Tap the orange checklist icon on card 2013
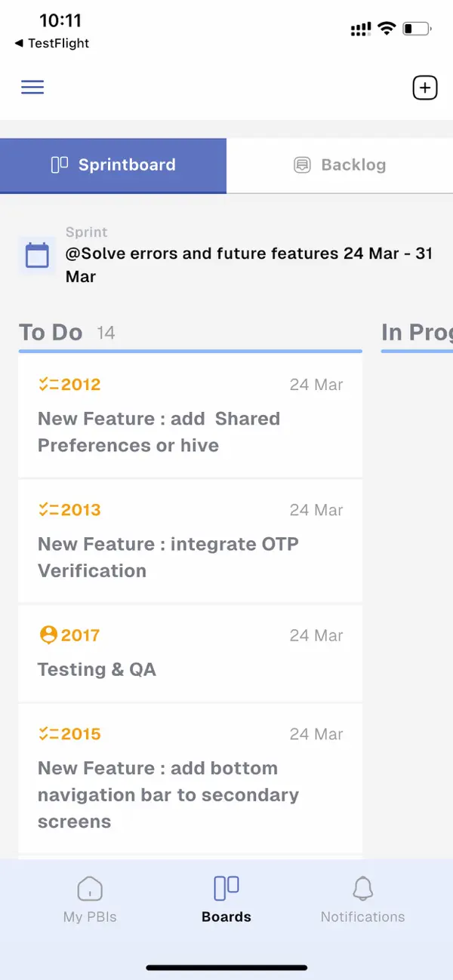453x980 pixels. coord(48,509)
